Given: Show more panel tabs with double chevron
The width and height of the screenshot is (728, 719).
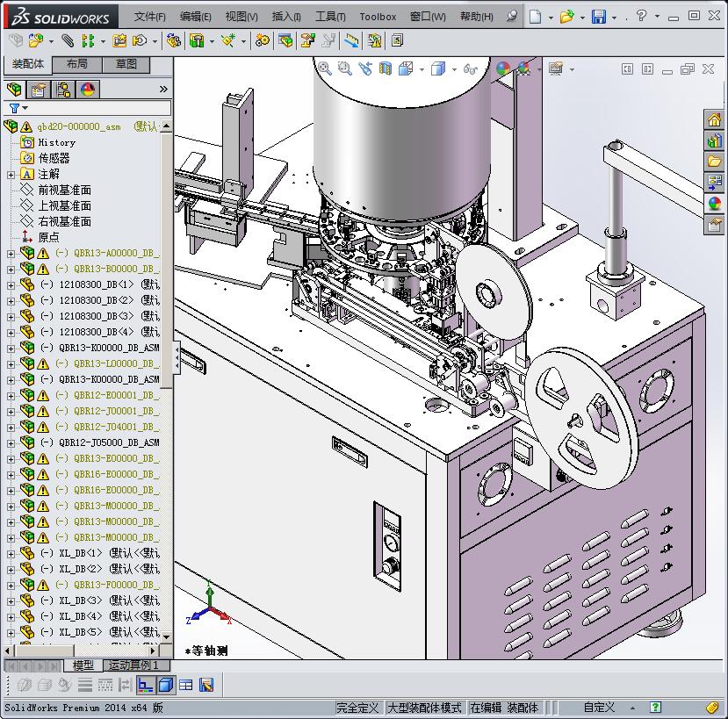Looking at the screenshot, I should [163, 89].
